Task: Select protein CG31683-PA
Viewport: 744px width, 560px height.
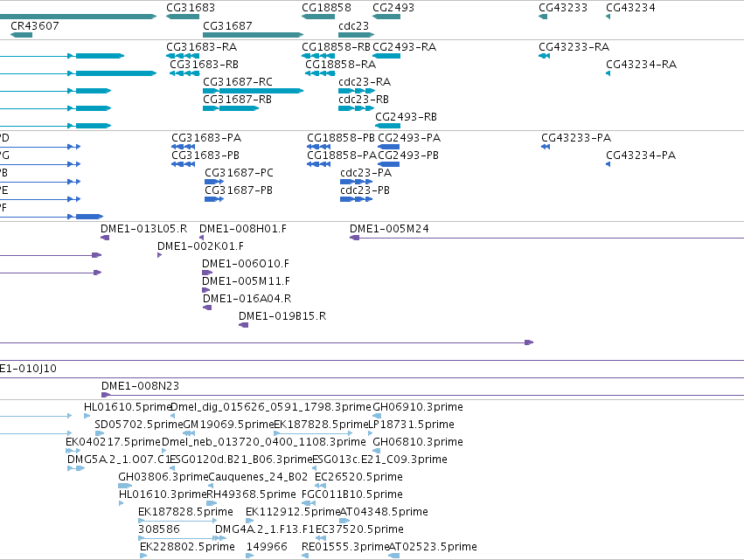Action: pos(183,147)
